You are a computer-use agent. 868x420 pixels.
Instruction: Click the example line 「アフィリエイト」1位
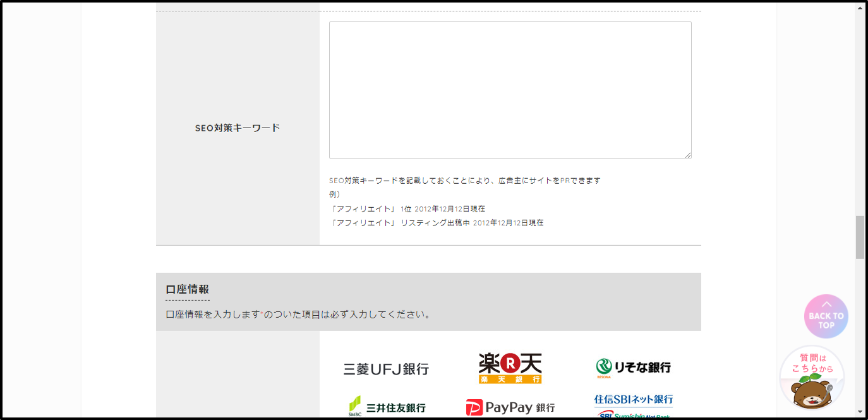click(x=407, y=208)
